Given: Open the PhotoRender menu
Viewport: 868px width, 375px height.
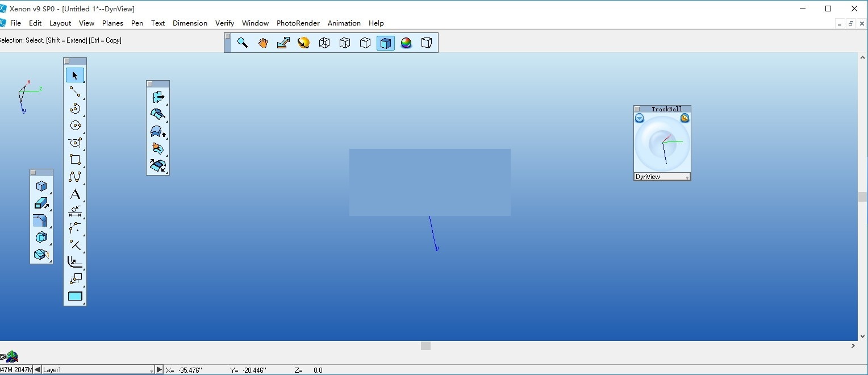Looking at the screenshot, I should 298,23.
